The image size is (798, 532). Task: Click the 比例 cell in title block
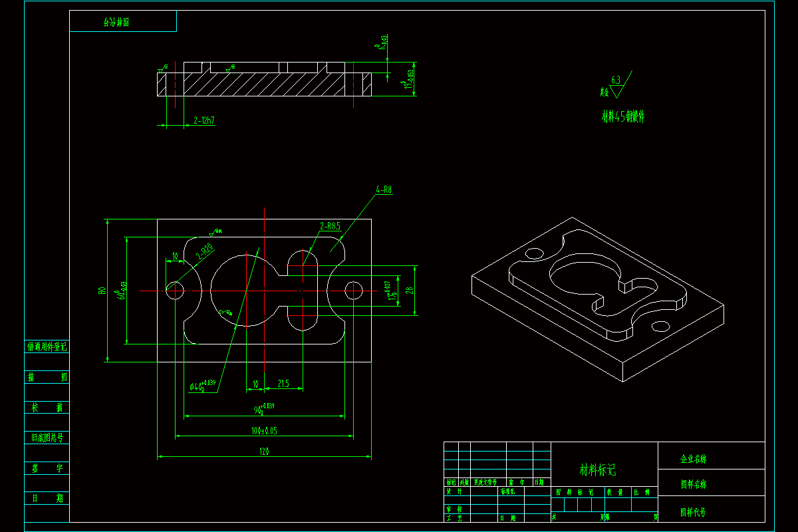pyautogui.click(x=644, y=492)
